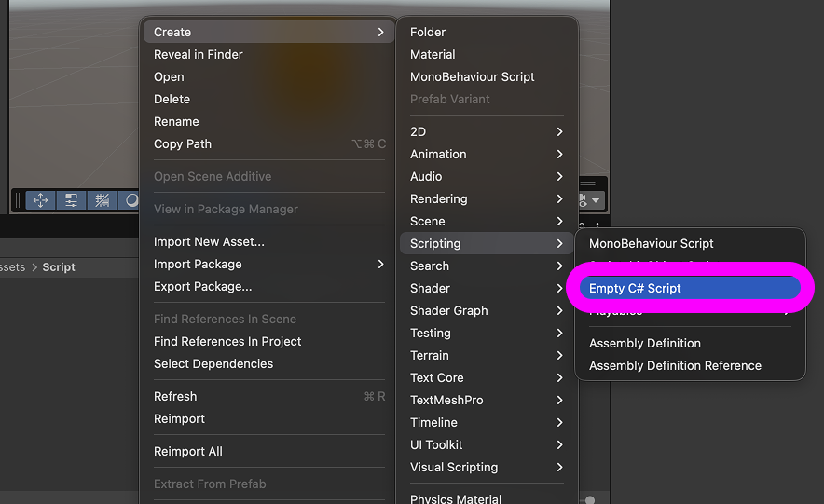Select the Move tool in scene toolbar
The image size is (824, 504).
[x=40, y=200]
